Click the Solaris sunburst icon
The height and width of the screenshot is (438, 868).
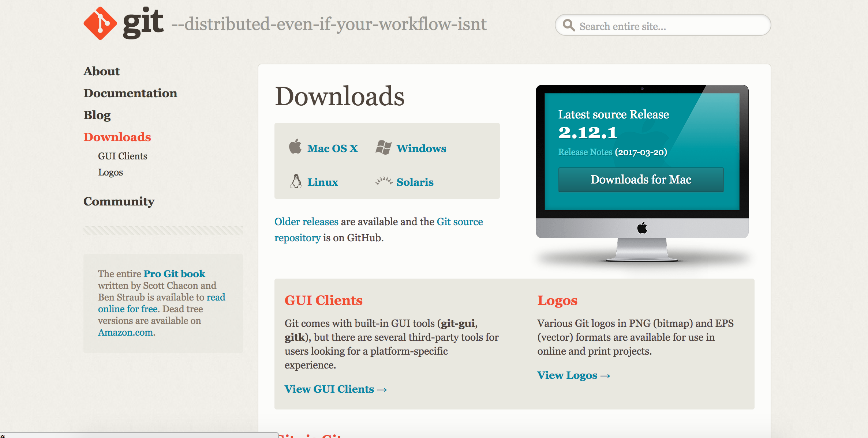pyautogui.click(x=384, y=181)
